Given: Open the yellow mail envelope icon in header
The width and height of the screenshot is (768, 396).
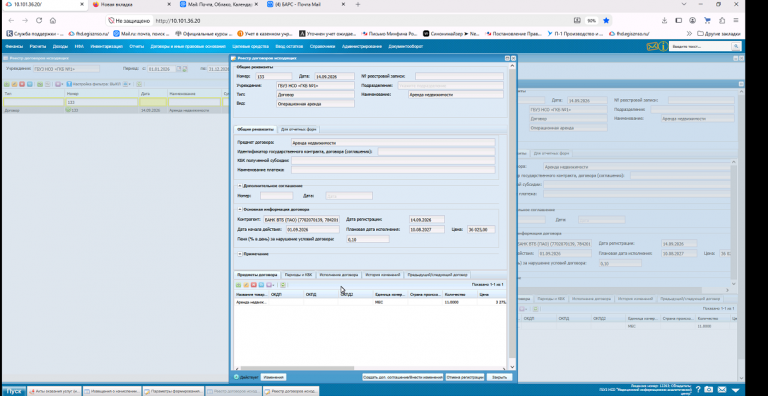Looking at the screenshot, I should [652, 47].
